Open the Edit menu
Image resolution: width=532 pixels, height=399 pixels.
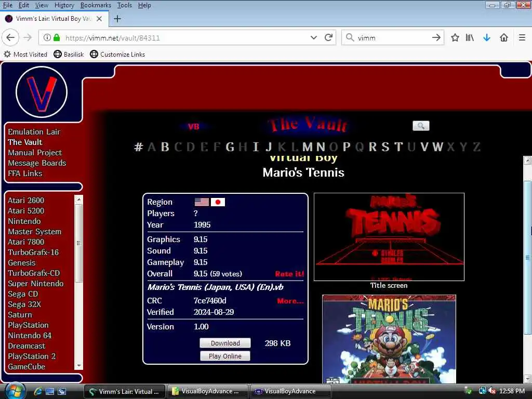(24, 5)
